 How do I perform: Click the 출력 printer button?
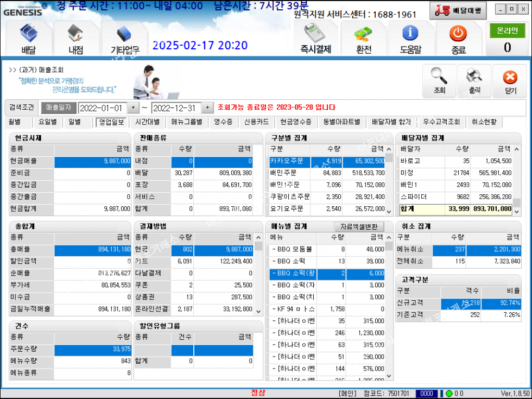(x=474, y=81)
